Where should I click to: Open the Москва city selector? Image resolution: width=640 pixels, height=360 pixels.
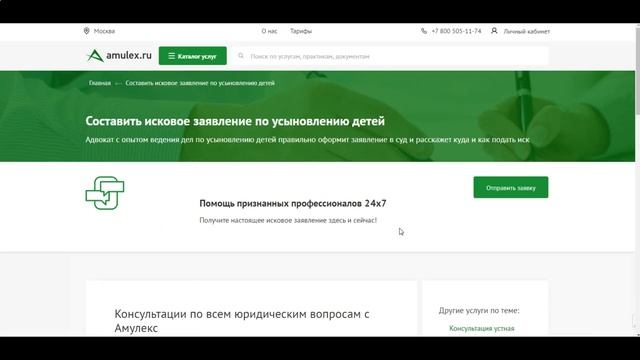point(104,31)
